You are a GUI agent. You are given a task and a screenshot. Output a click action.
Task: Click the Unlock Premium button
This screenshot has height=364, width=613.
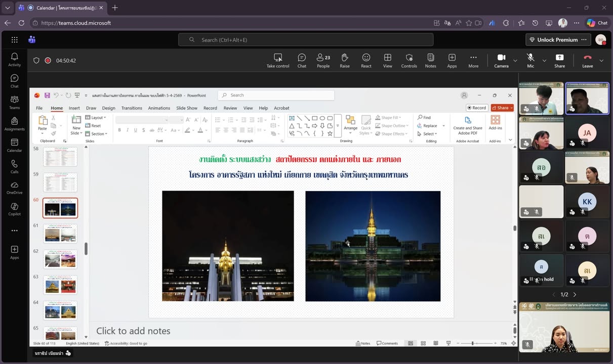[x=553, y=40]
